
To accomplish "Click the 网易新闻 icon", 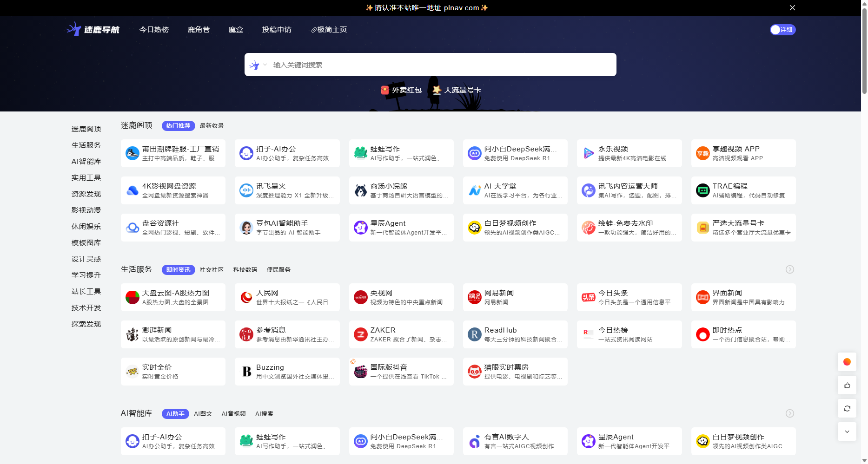I will click(475, 297).
